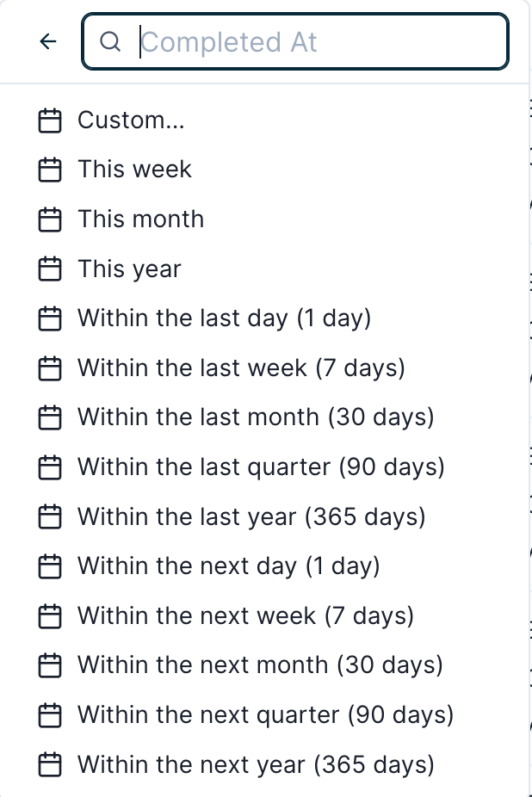Select This week filter
Image resolution: width=532 pixels, height=797 pixels.
(134, 170)
